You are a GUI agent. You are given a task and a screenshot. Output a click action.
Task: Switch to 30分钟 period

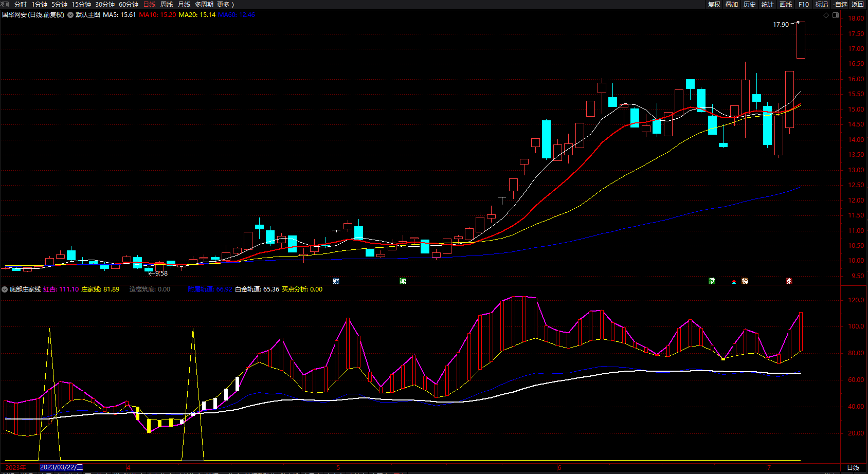click(105, 4)
